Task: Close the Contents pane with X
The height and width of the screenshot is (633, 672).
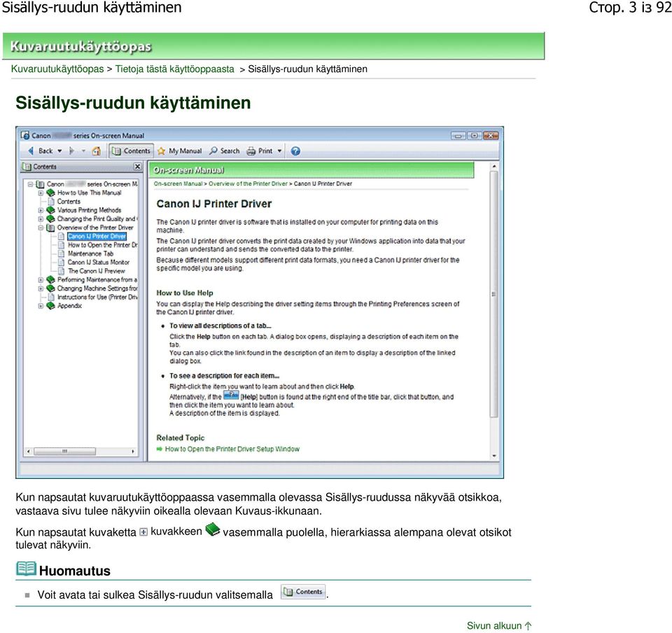Action: pyautogui.click(x=137, y=166)
